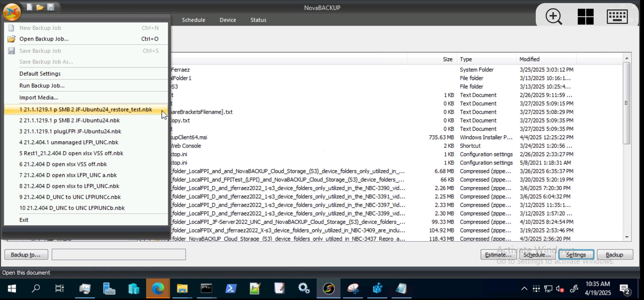This screenshot has width=644, height=300.
Task: Sort file list by Type column header
Action: pos(487,59)
